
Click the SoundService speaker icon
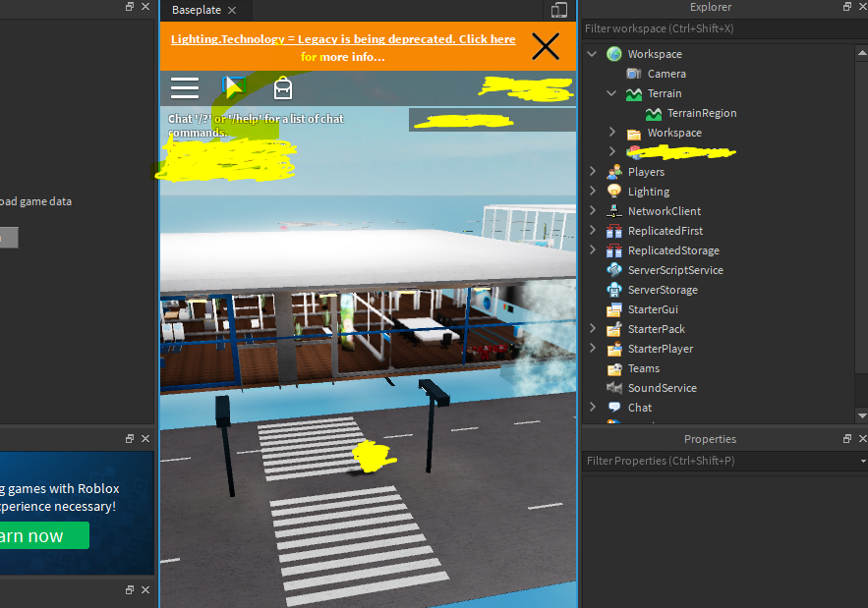[x=614, y=388]
